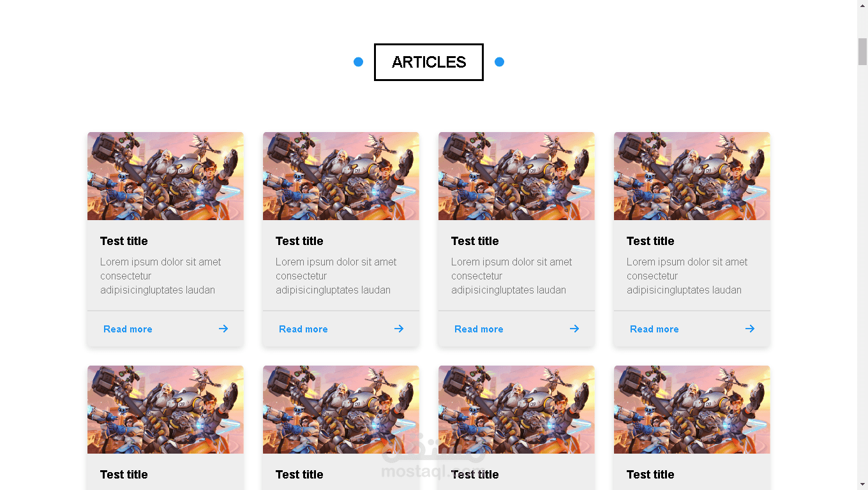Image resolution: width=868 pixels, height=490 pixels.
Task: Select the ARTICLES heading box
Action: [x=429, y=62]
